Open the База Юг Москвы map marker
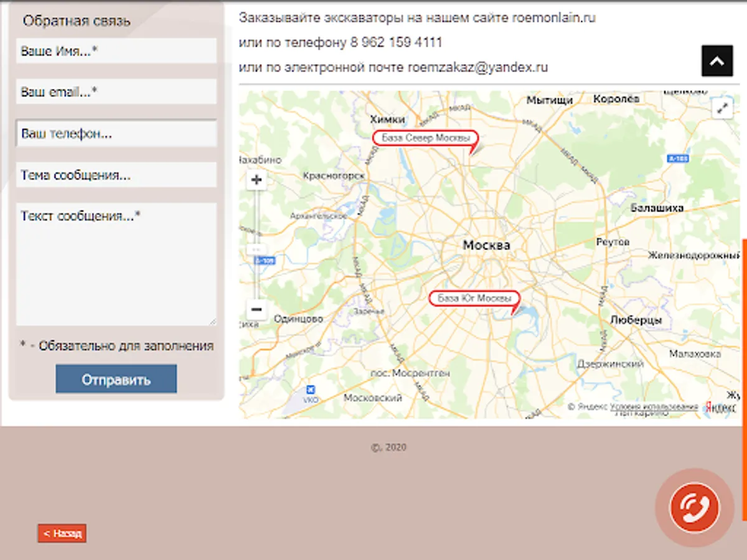Viewport: 747px width, 560px height. (474, 299)
